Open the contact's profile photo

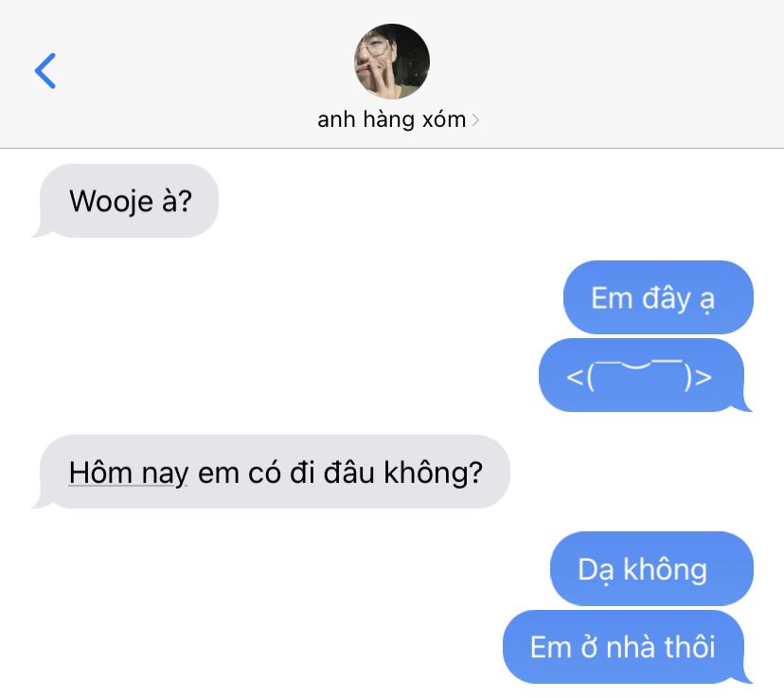tap(391, 62)
